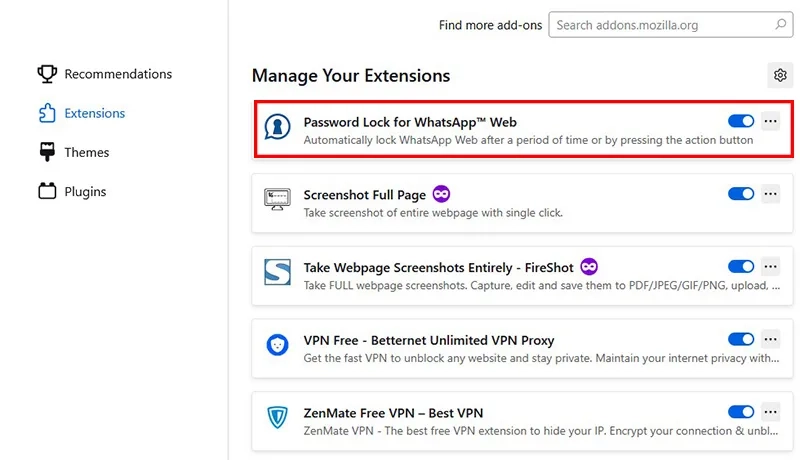Switch to the Themes section
Image resolution: width=800 pixels, height=460 pixels.
point(73,152)
